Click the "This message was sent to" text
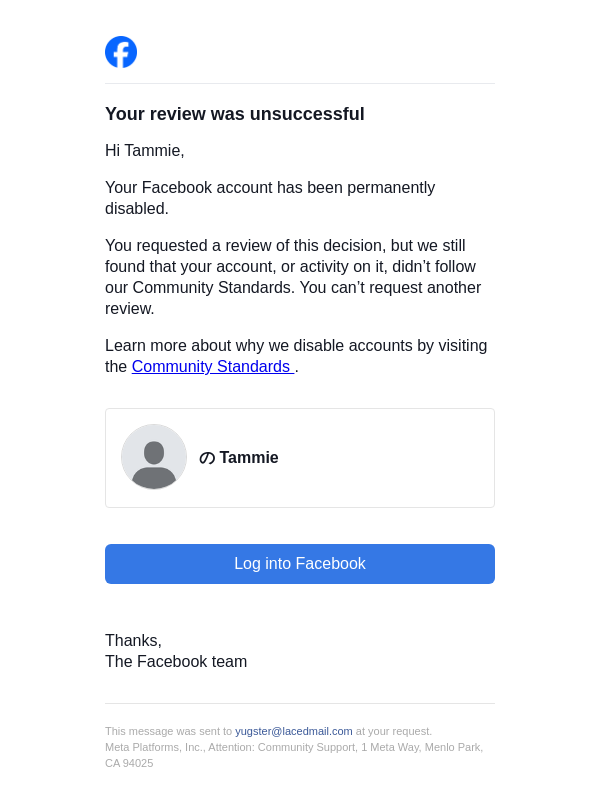600x809 pixels. (x=168, y=731)
